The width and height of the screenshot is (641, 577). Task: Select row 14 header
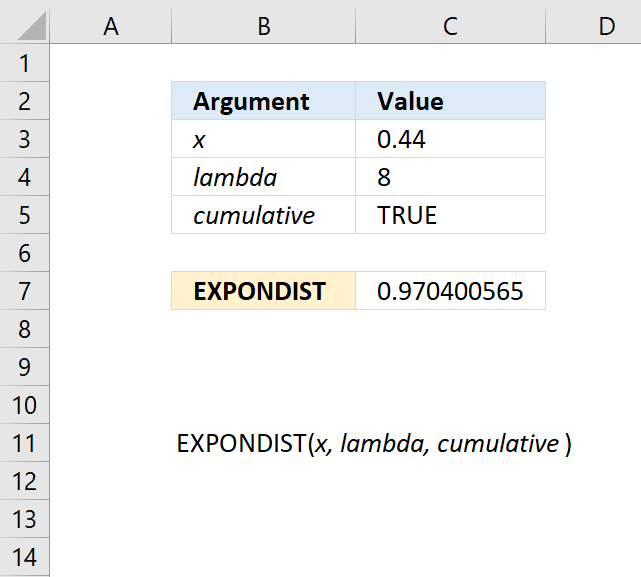pyautogui.click(x=25, y=557)
